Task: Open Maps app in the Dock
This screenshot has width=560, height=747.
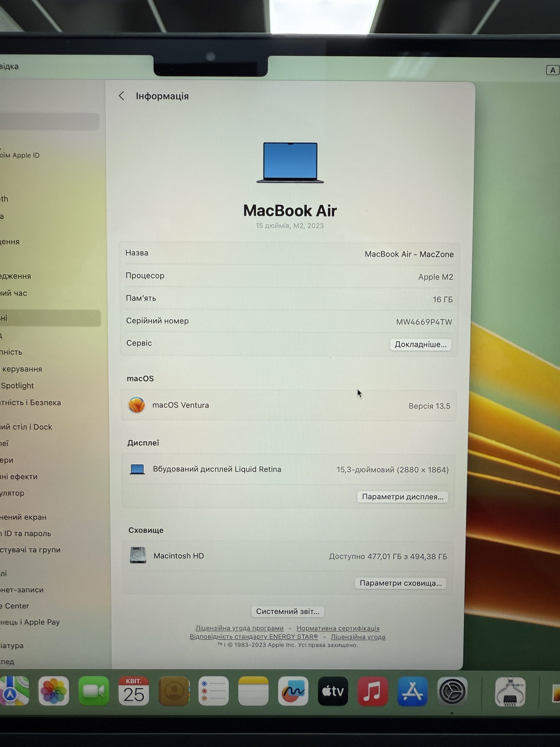Action: point(14,691)
